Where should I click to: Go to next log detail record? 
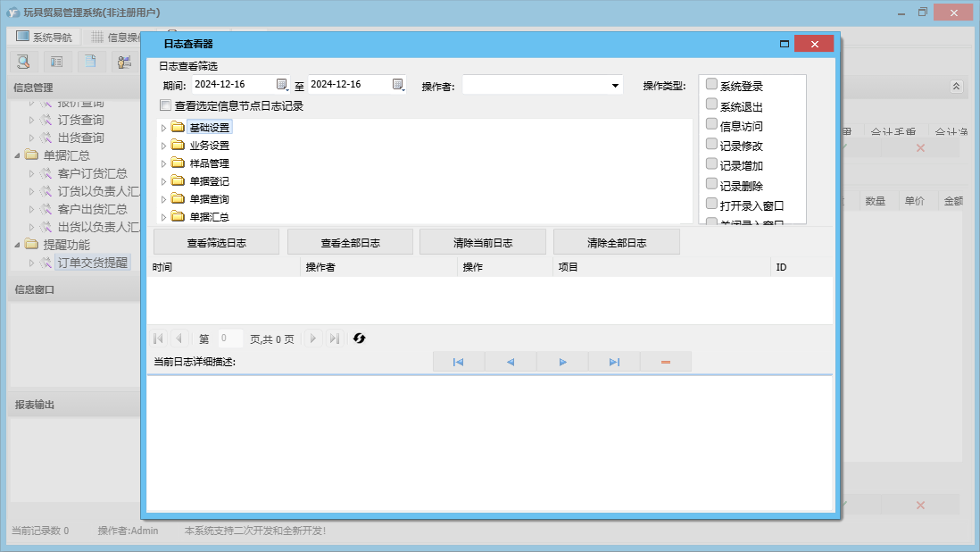coord(562,362)
